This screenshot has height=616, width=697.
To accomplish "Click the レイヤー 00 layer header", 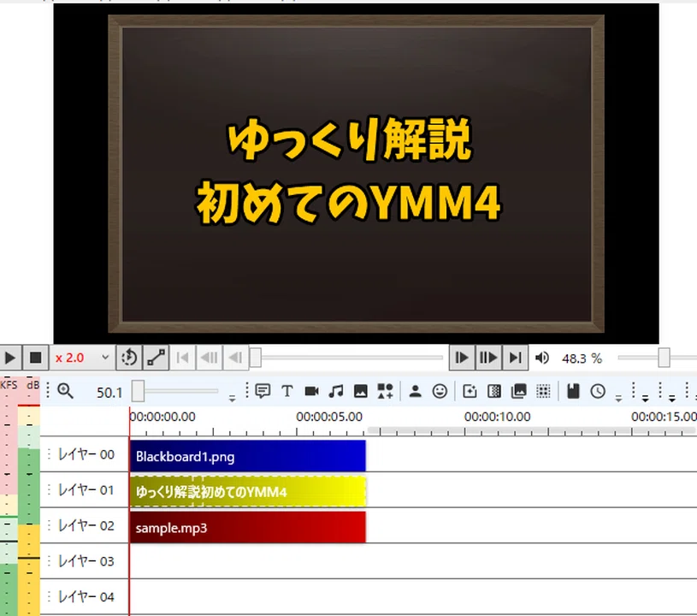I will (85, 454).
